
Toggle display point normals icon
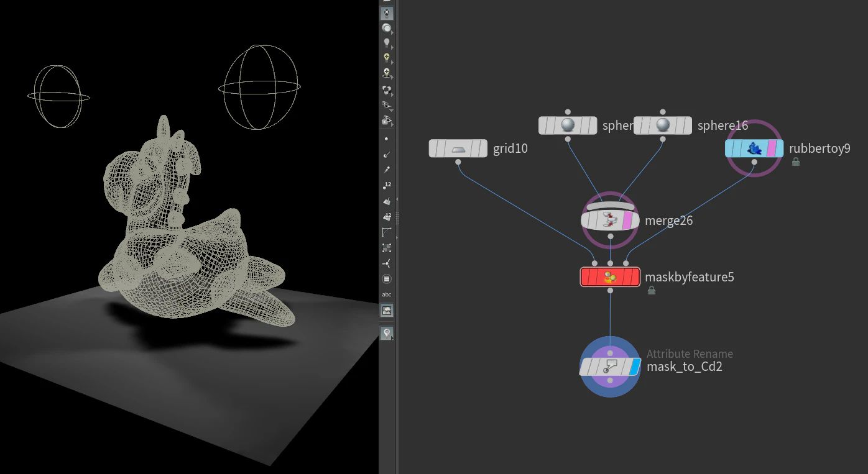(x=387, y=154)
